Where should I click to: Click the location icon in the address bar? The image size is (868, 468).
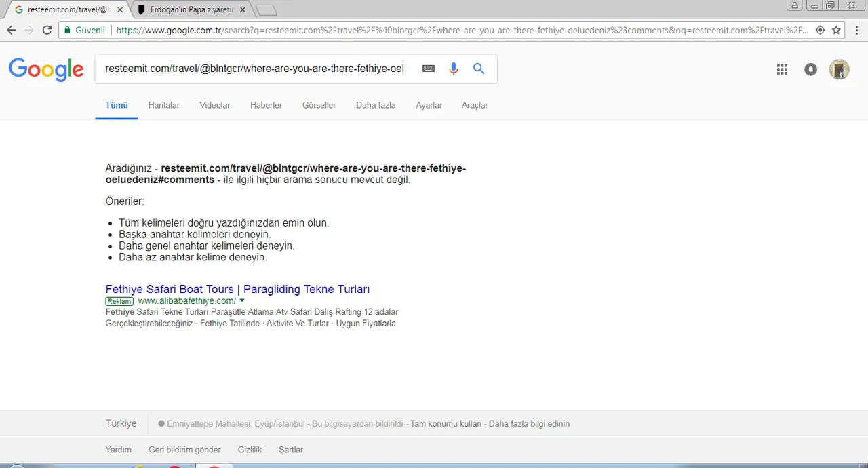[821, 30]
